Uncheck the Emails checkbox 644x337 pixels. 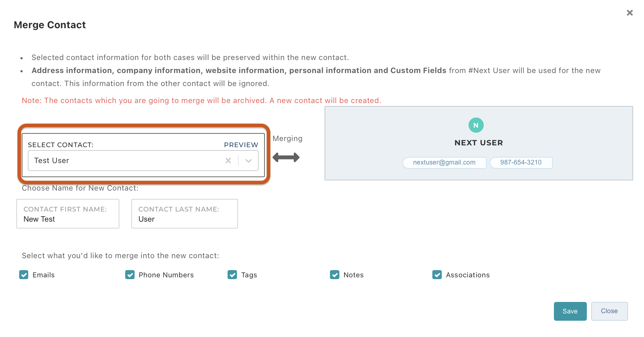click(24, 275)
